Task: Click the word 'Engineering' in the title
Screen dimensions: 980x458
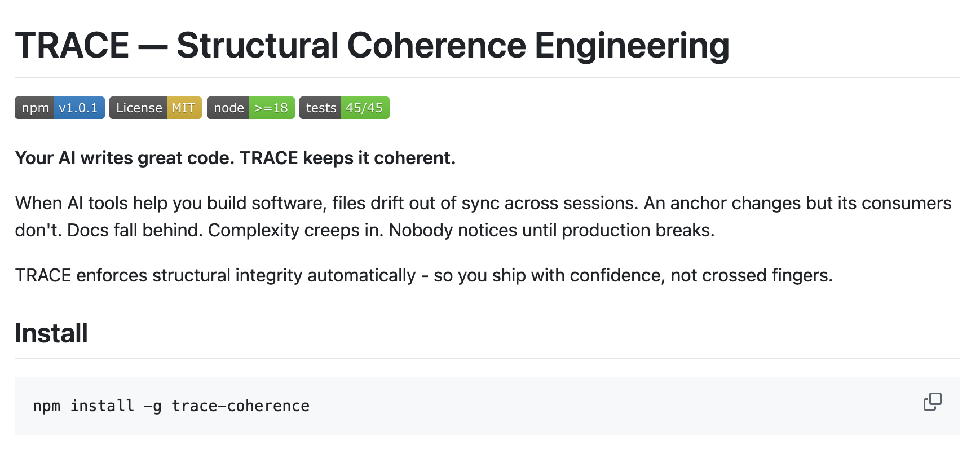Action: click(632, 45)
